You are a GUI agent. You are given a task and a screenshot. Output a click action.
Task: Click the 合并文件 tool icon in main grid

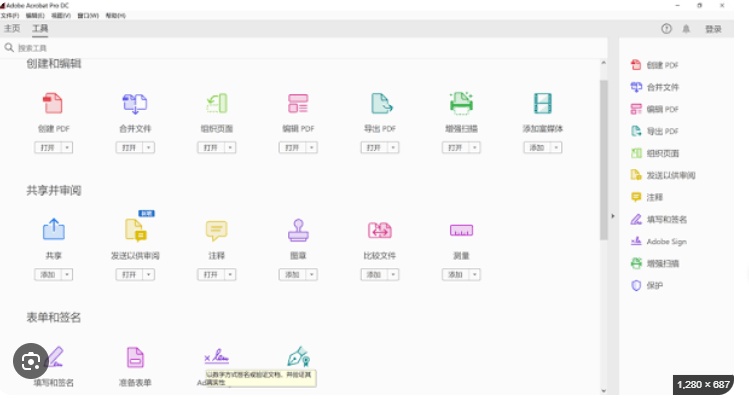point(135,103)
